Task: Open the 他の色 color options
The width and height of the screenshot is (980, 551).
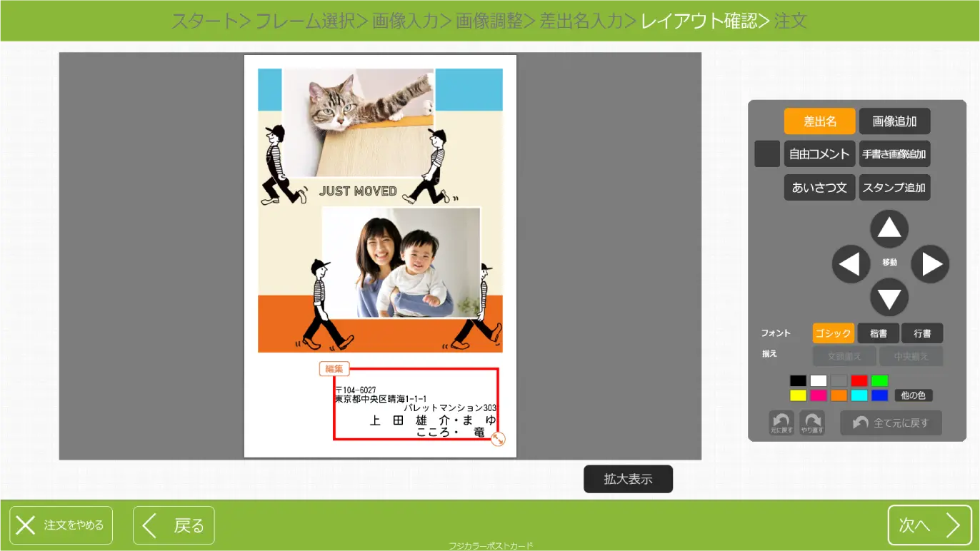Action: point(914,395)
